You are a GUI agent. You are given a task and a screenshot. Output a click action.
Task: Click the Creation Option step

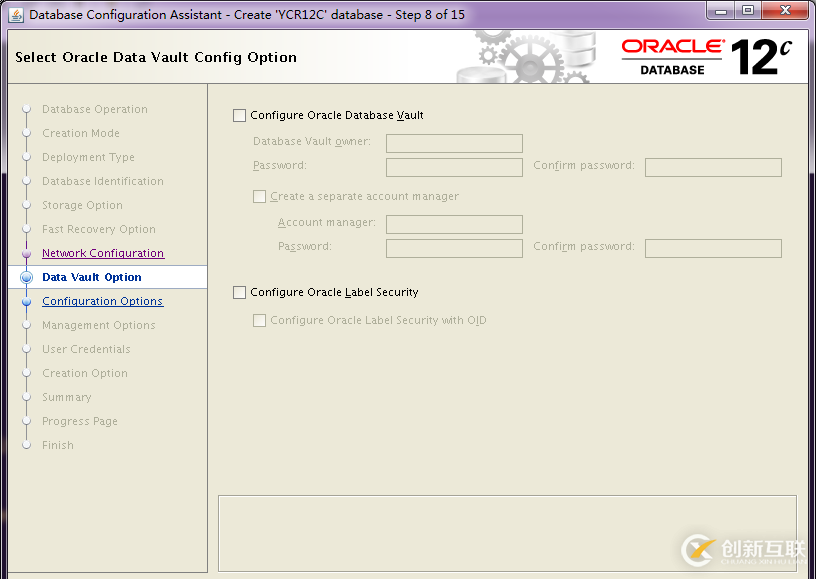(x=84, y=373)
